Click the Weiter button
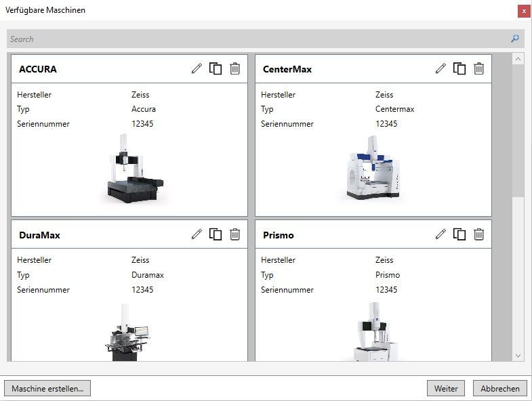The image size is (532, 401). pos(446,388)
